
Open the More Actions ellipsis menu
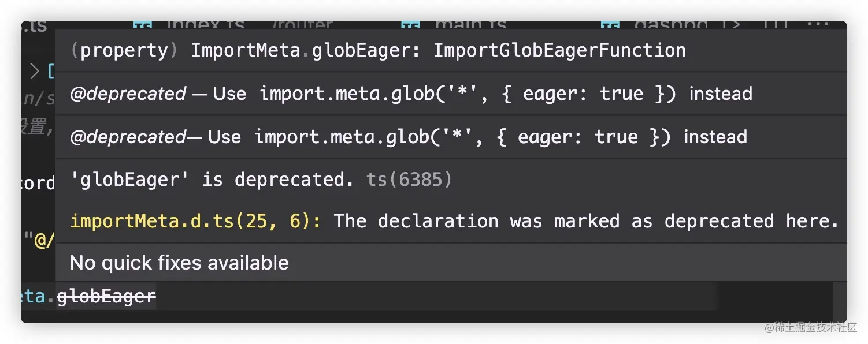pyautogui.click(x=818, y=25)
